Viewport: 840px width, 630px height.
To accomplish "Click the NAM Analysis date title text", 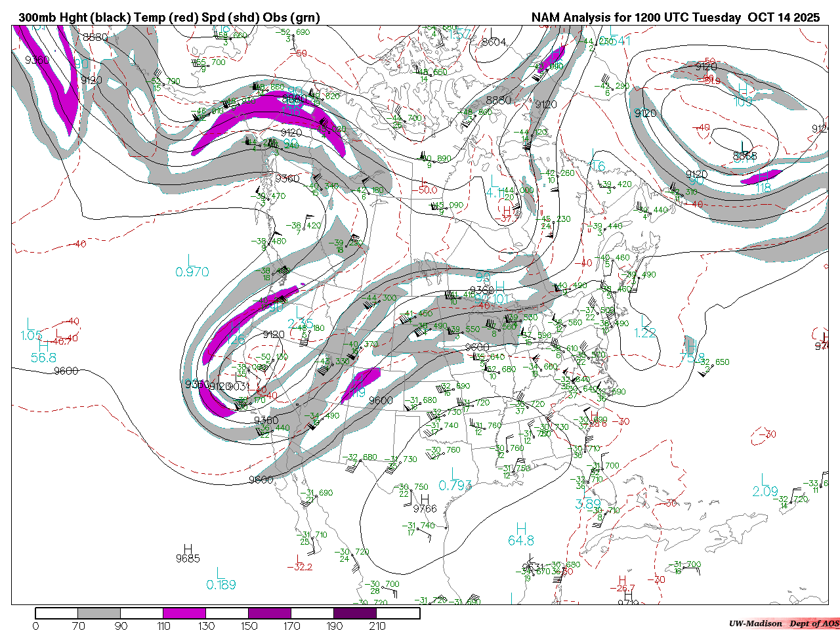I will (x=675, y=18).
